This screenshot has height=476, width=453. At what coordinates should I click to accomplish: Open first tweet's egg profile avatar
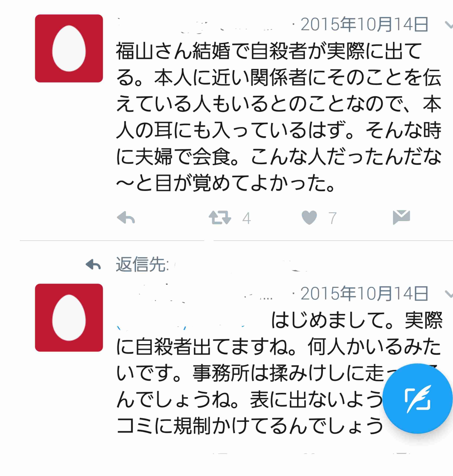pos(69,49)
